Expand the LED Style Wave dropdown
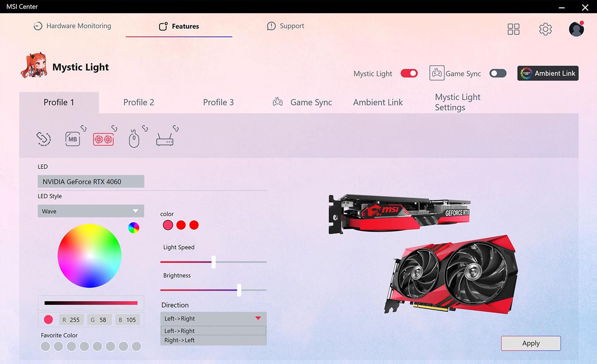 coord(91,211)
